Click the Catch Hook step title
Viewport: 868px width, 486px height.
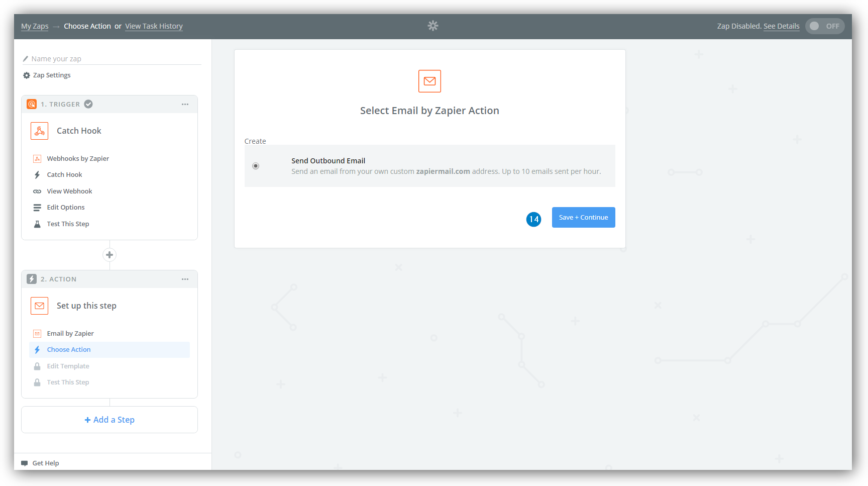point(79,131)
